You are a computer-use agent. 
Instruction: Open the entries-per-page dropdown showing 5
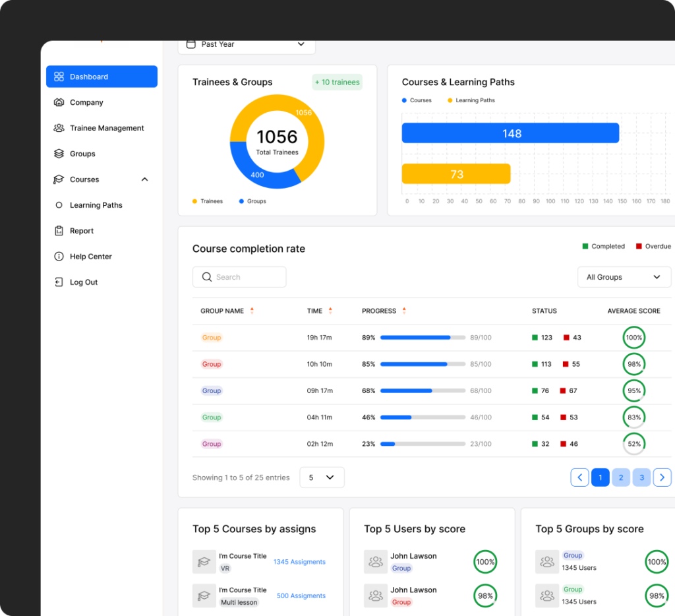click(322, 477)
